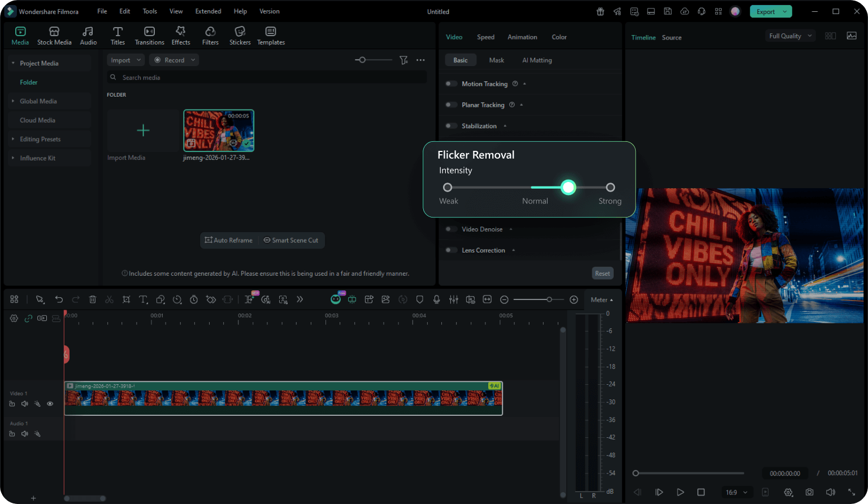
Task: Turn on Stabilization switch
Action: (451, 126)
